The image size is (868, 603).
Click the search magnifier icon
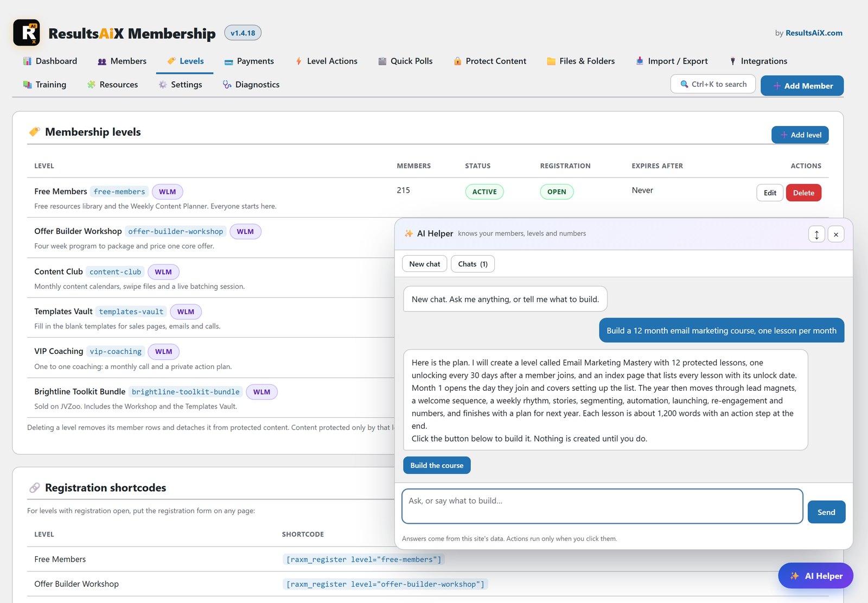tap(684, 84)
